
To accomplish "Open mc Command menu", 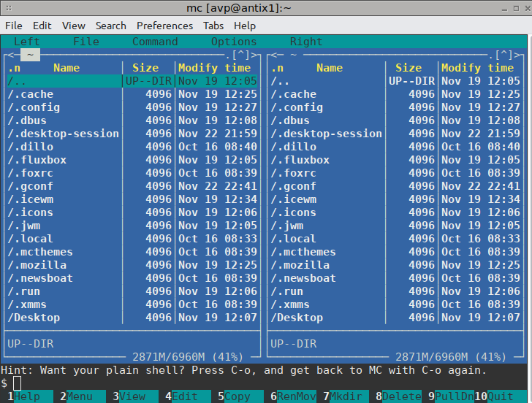I will (155, 42).
